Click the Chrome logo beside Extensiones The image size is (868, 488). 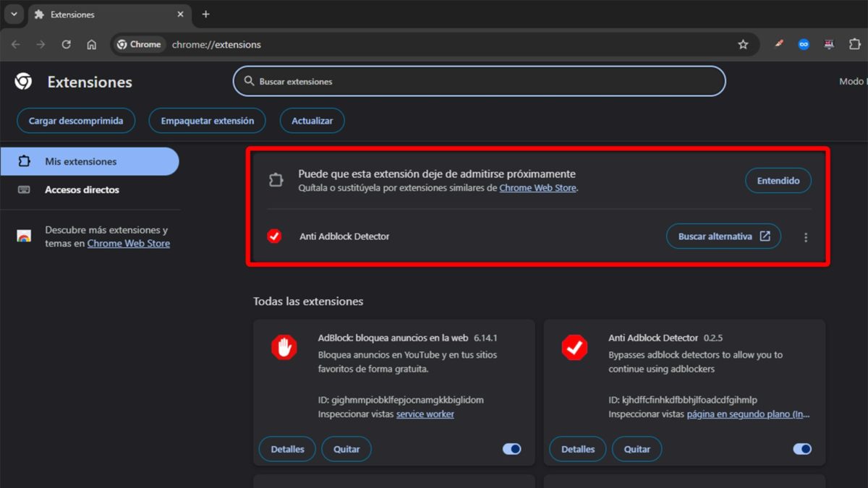[x=23, y=82]
